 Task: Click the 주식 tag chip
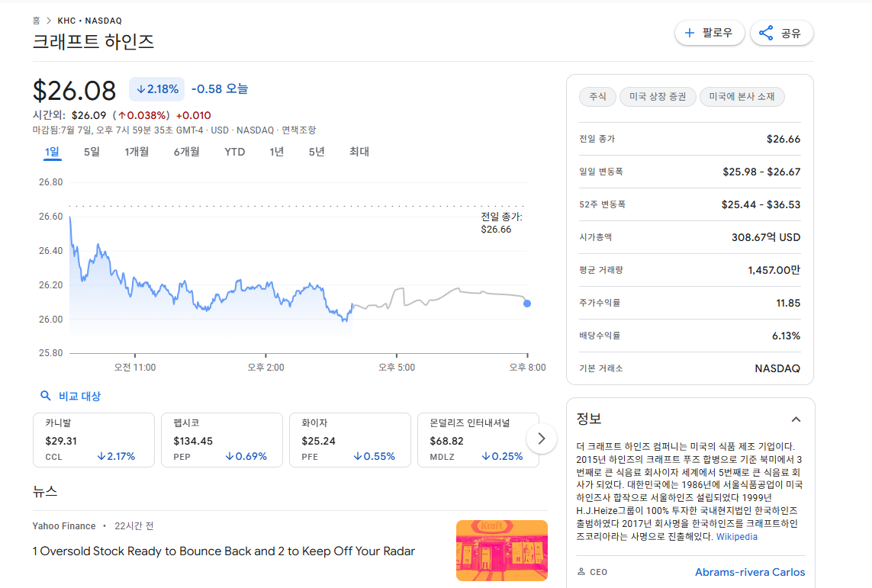coord(597,97)
